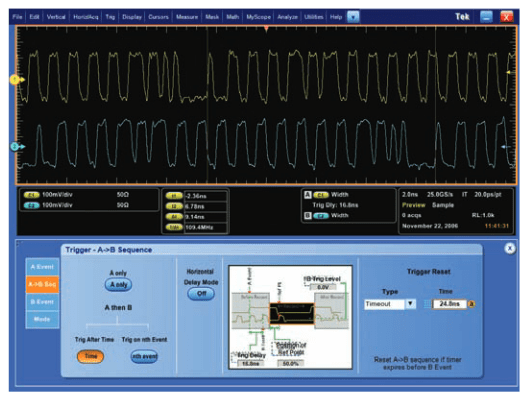Open the Cursors menu
The width and height of the screenshot is (525, 396).
coord(158,17)
